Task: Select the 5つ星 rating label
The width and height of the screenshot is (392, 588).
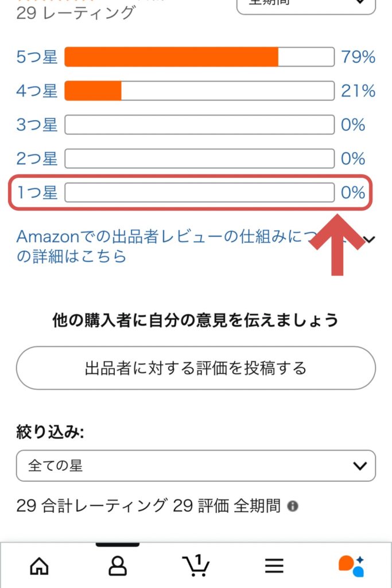Action: point(37,57)
